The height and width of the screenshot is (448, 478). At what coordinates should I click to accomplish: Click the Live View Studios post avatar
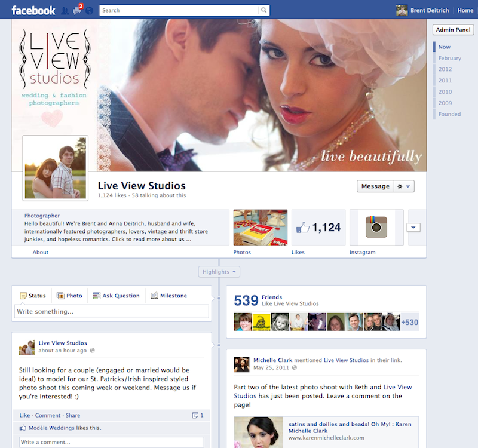click(27, 348)
